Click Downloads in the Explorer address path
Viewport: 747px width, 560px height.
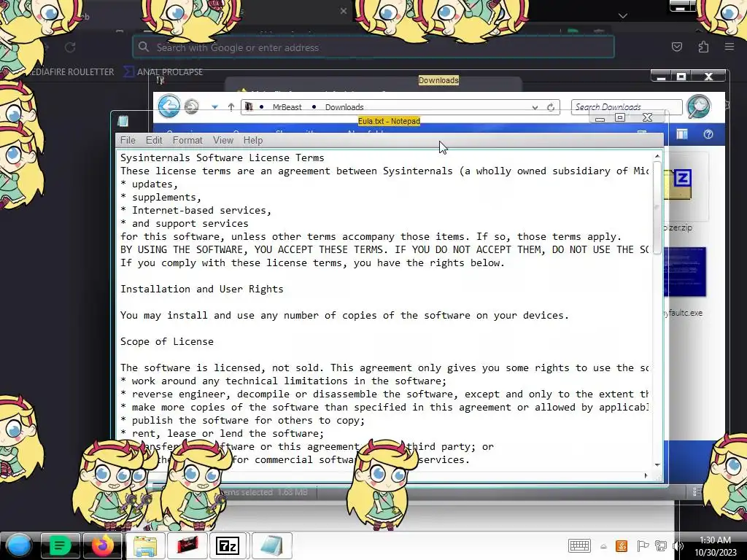point(344,107)
